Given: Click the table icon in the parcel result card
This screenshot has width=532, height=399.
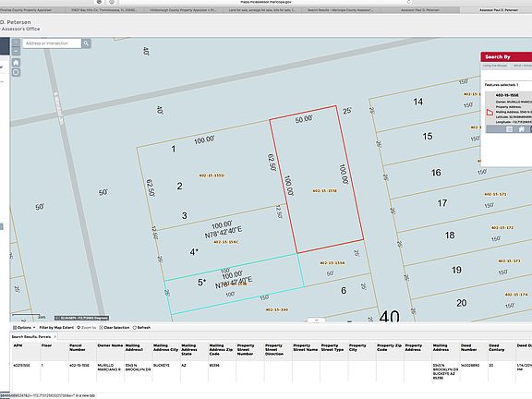Looking at the screenshot, I should [509, 129].
